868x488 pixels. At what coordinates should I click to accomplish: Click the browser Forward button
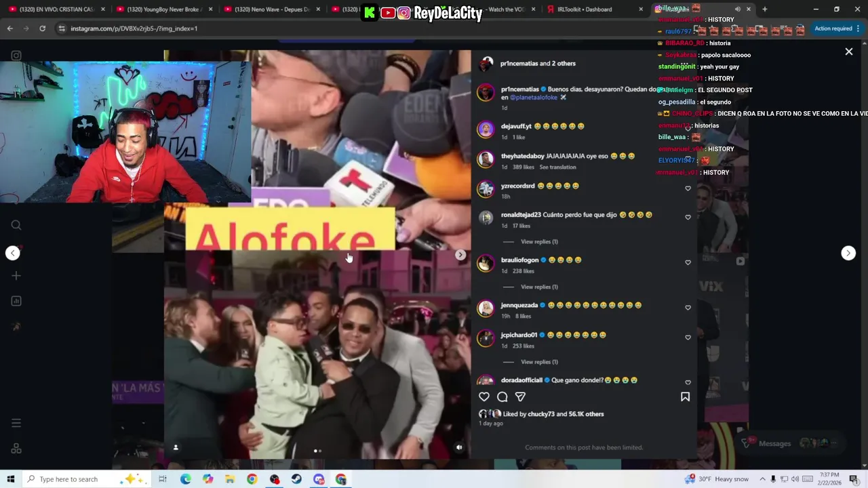point(26,28)
